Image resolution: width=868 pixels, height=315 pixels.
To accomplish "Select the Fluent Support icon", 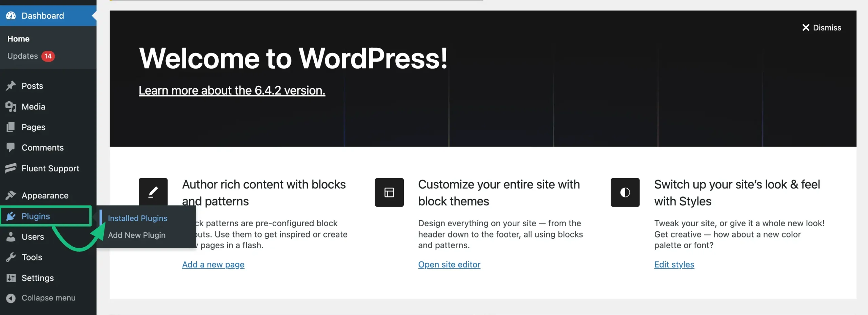I will coord(11,168).
